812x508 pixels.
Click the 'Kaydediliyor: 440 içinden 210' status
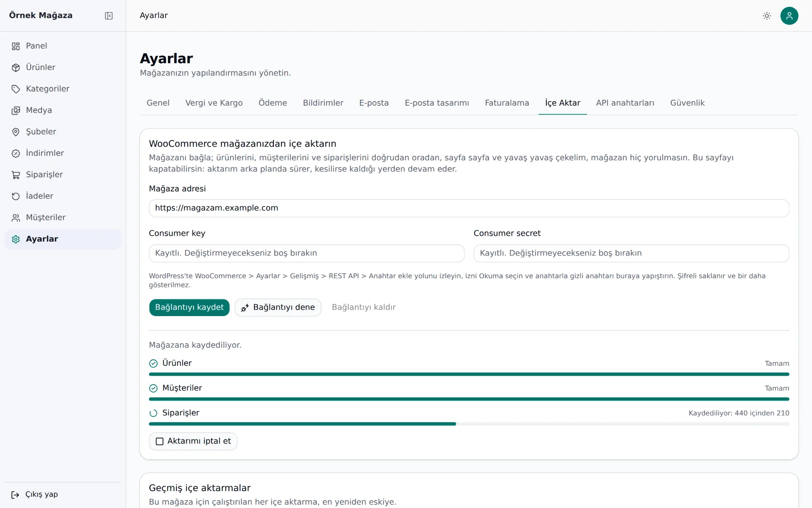pyautogui.click(x=739, y=413)
